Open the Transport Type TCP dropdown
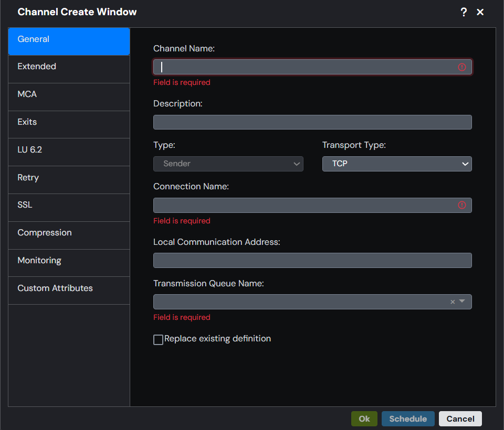The height and width of the screenshot is (430, 504). [x=397, y=164]
